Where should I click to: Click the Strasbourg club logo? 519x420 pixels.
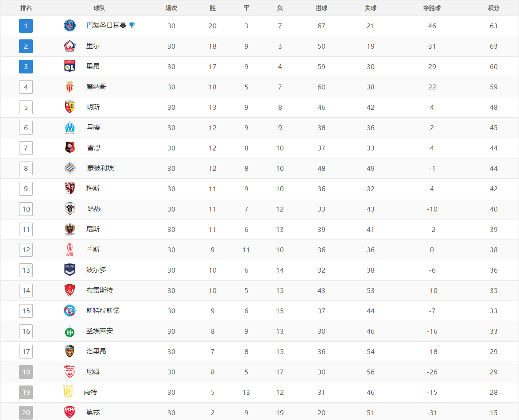70,311
